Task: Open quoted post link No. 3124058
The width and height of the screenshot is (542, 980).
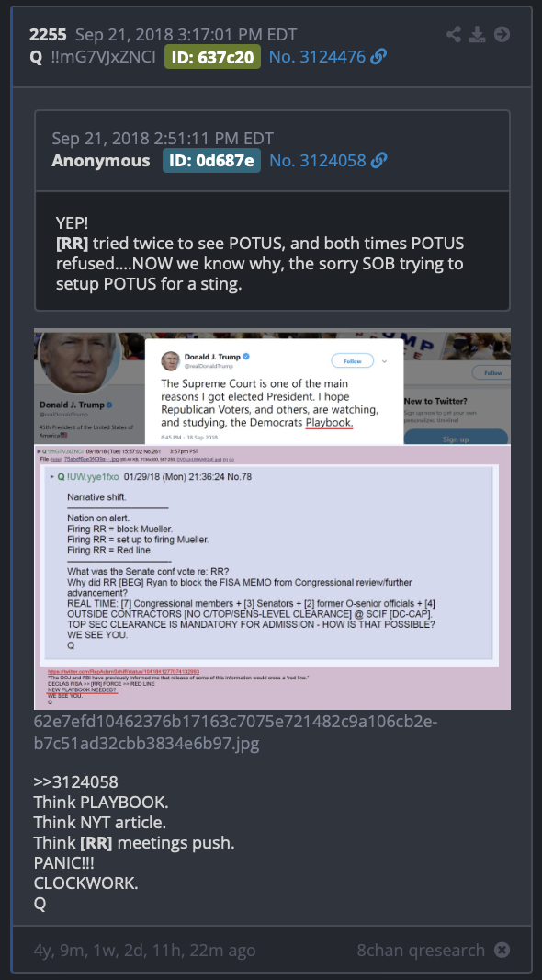Action: [318, 161]
